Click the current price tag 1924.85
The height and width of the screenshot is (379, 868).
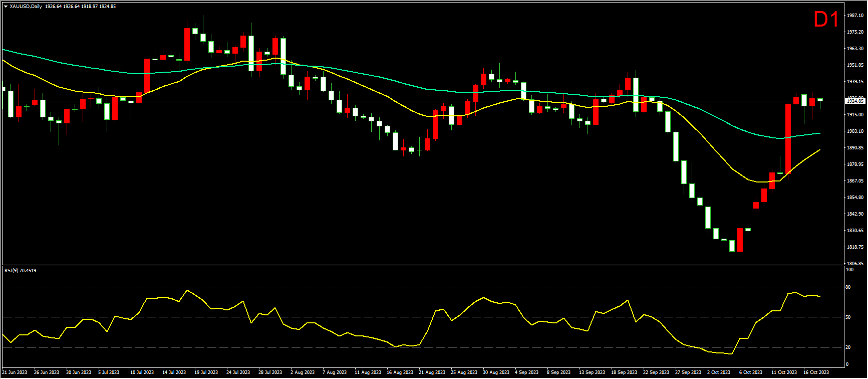point(854,101)
